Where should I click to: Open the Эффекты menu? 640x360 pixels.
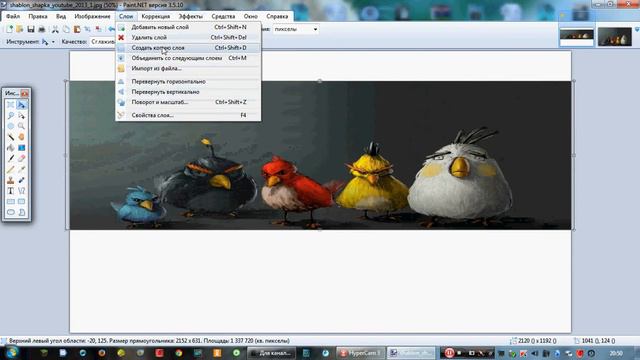tap(191, 16)
